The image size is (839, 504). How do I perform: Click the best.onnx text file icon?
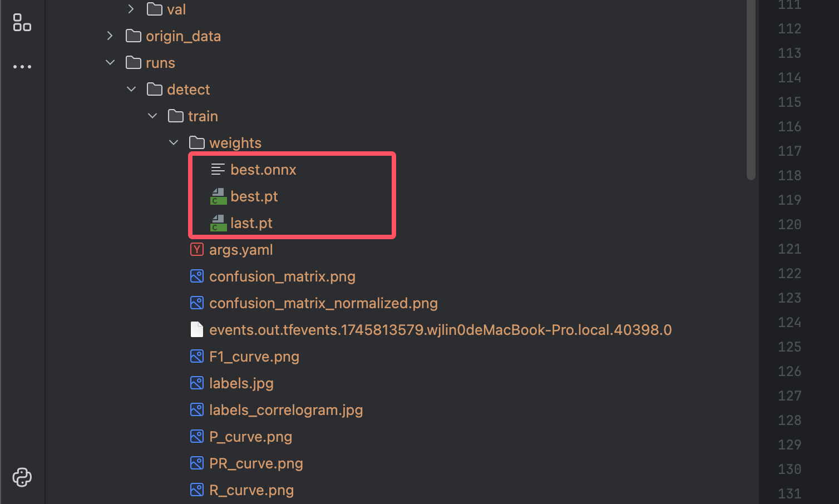click(x=218, y=170)
